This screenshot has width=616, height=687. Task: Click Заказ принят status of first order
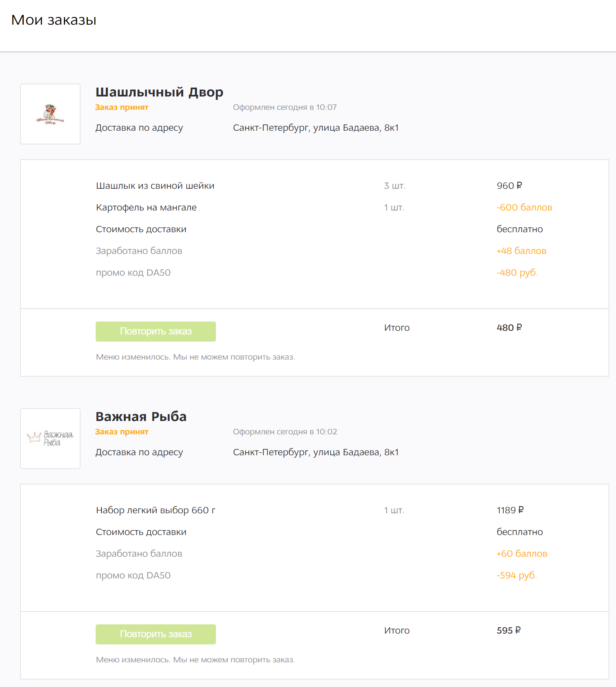click(x=122, y=107)
